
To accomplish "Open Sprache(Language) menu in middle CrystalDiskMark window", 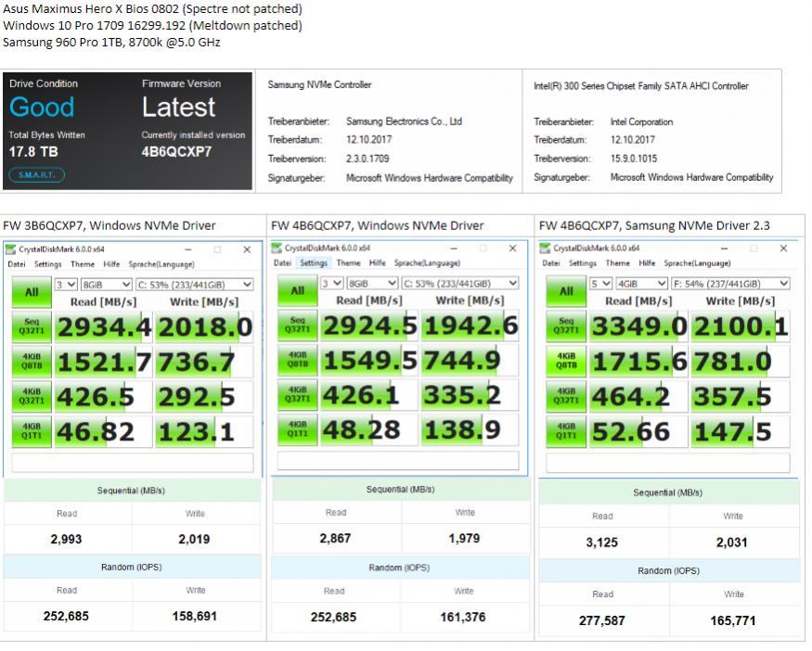I will 427,262.
